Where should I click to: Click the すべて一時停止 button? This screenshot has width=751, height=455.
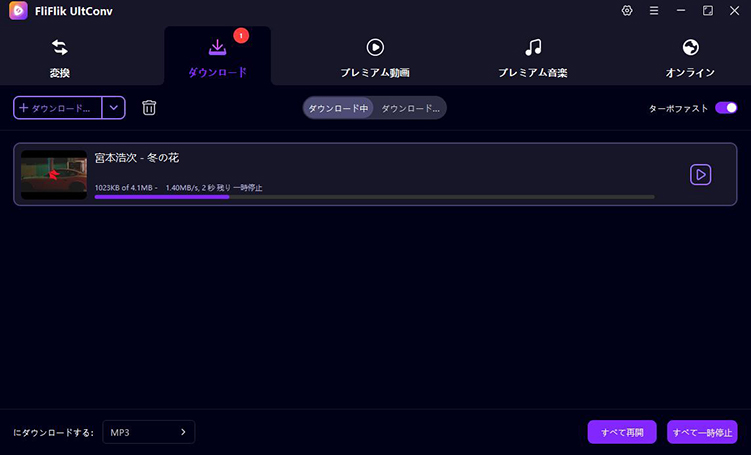tap(702, 432)
